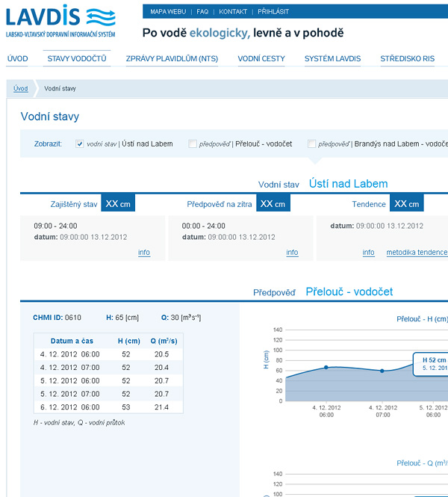Click the Úvod breadcrumb link
This screenshot has height=497, width=448.
pyautogui.click(x=21, y=89)
